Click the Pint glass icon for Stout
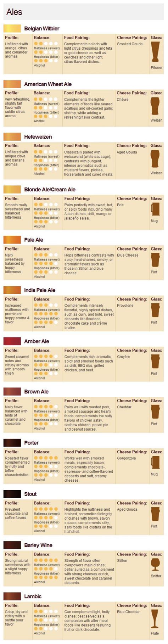This screenshot has width=168, height=644. (155, 514)
